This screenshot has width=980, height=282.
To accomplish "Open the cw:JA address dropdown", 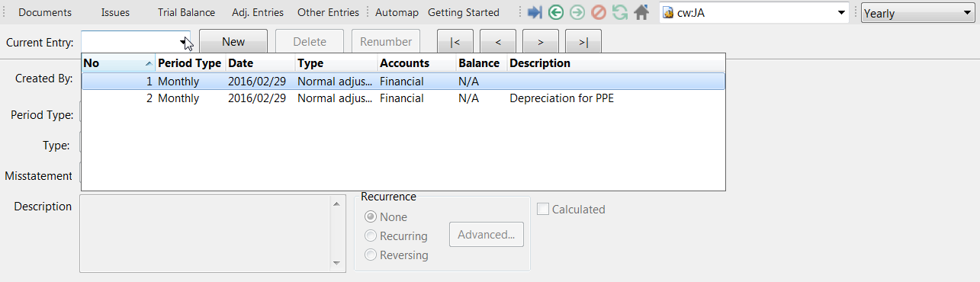I will (841, 13).
